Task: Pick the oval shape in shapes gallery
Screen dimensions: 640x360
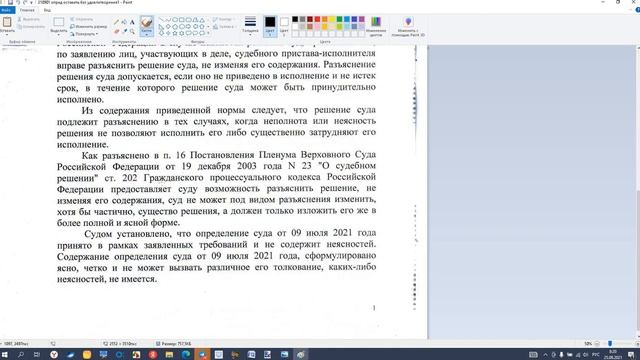Action: pyautogui.click(x=175, y=20)
